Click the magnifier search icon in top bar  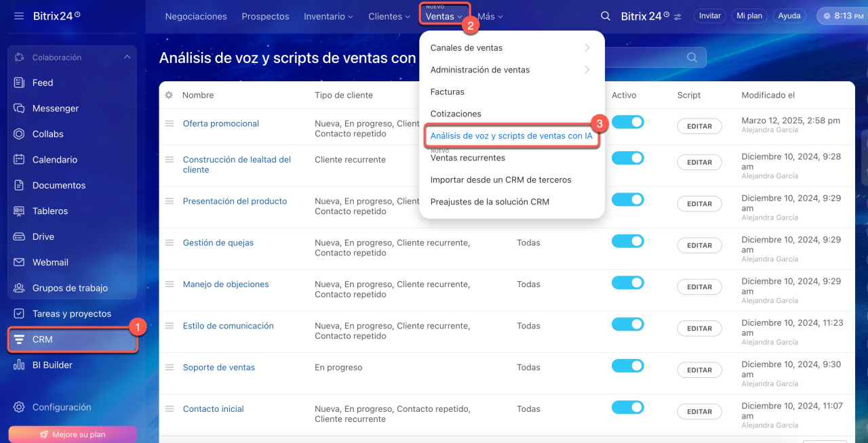click(x=606, y=16)
